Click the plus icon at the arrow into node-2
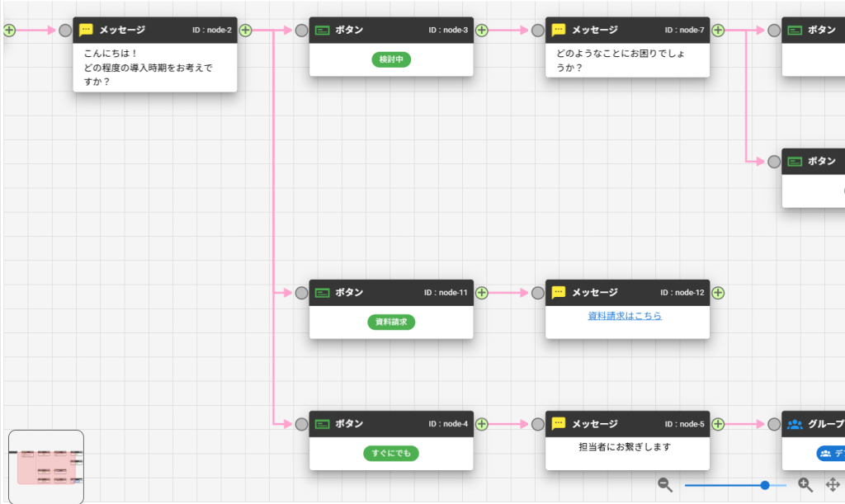Viewport: 845px width, 504px height. coord(9,31)
